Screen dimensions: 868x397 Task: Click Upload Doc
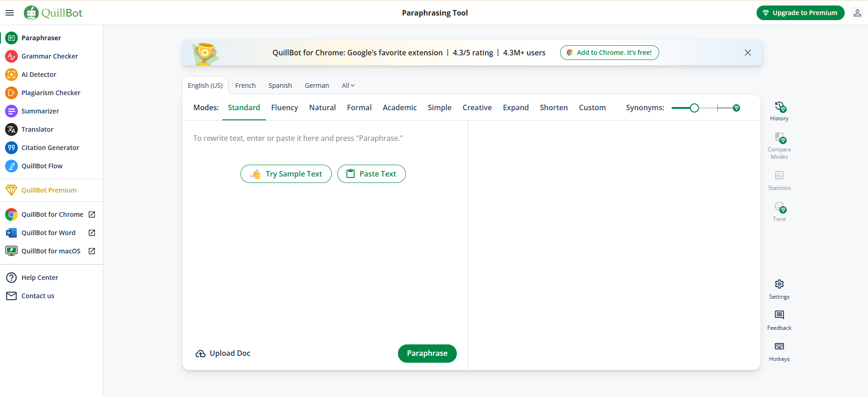tap(223, 354)
